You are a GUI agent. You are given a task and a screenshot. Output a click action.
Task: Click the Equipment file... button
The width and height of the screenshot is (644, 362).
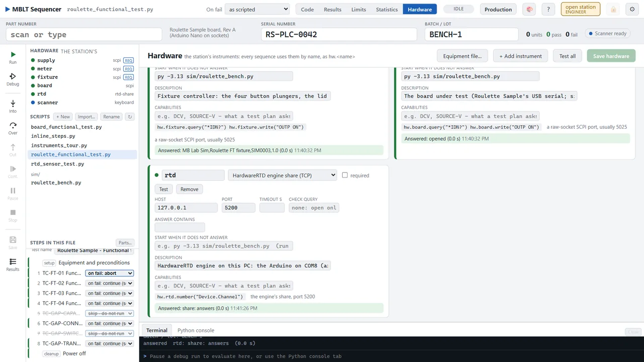click(462, 56)
